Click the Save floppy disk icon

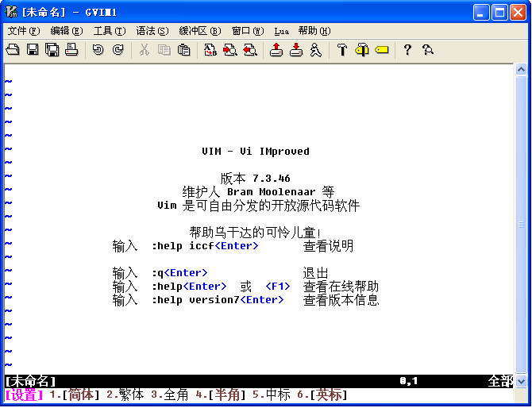pyautogui.click(x=33, y=50)
